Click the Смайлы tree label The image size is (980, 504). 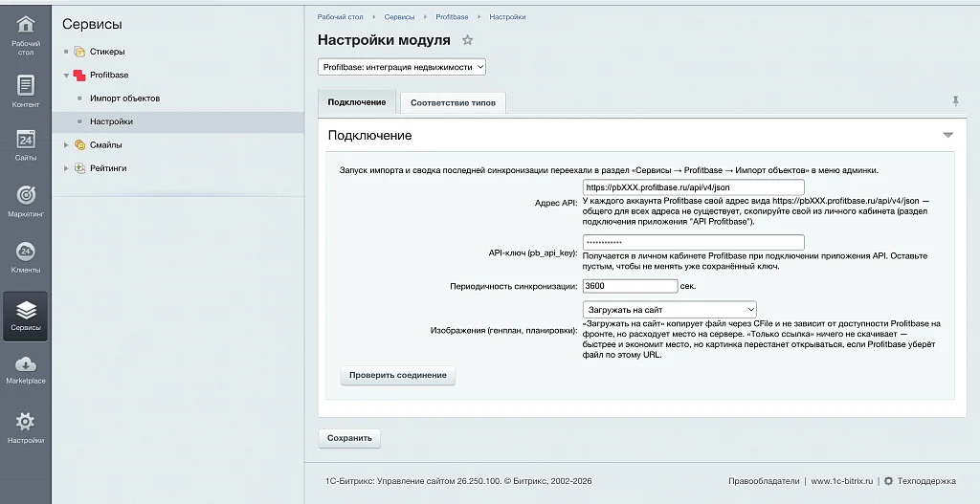pyautogui.click(x=106, y=145)
